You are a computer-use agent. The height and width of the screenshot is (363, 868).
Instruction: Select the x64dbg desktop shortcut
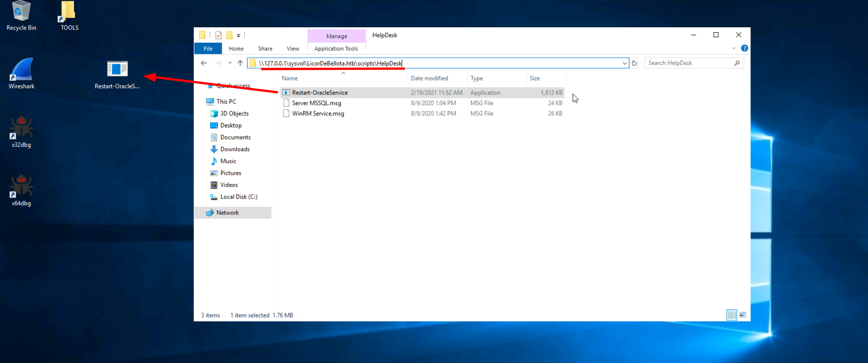tap(21, 190)
